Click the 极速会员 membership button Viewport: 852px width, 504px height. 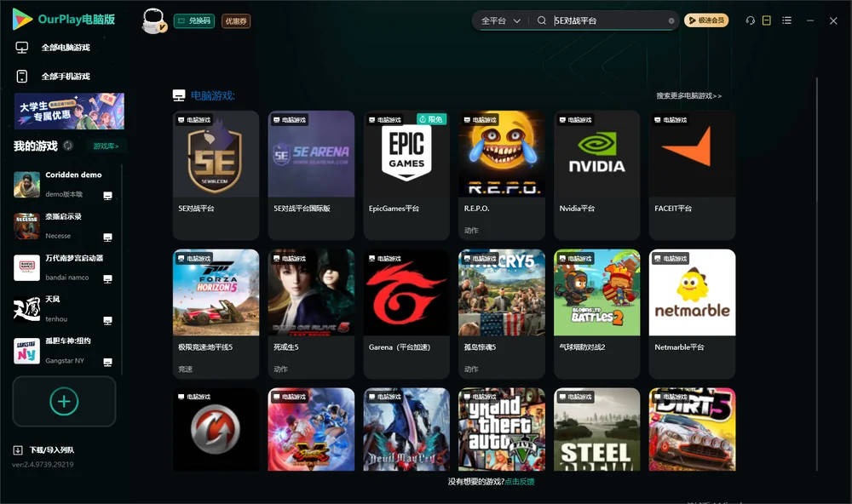click(x=706, y=20)
